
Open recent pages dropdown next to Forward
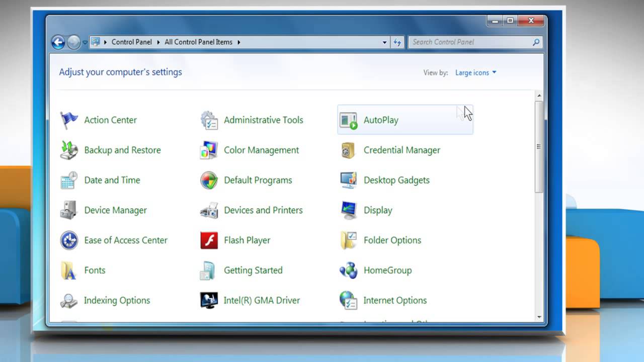tap(85, 42)
